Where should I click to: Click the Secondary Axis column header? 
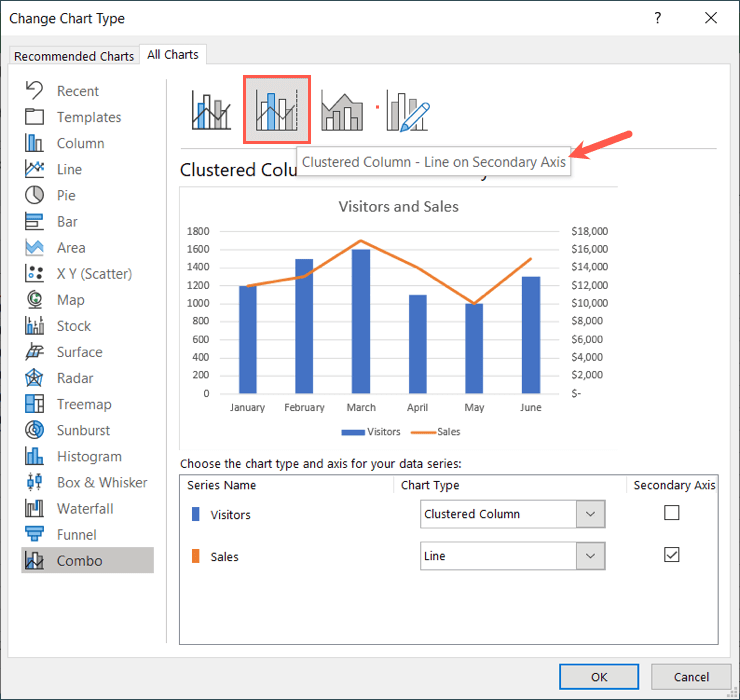tap(674, 485)
